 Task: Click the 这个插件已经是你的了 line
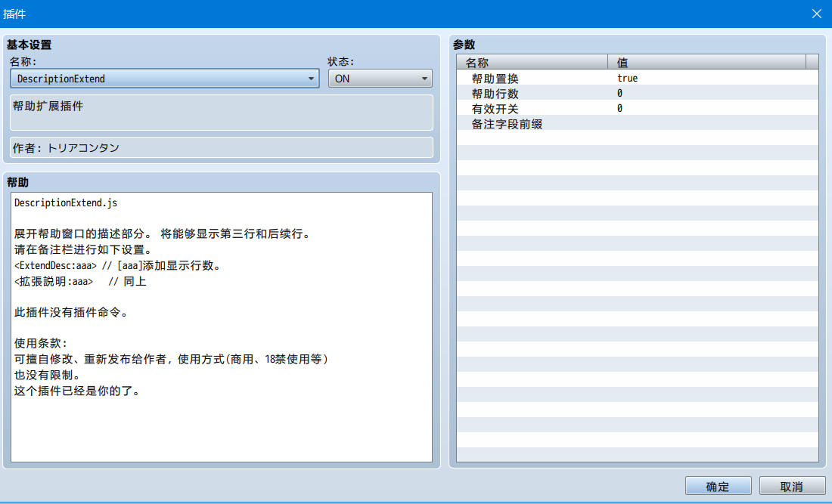(77, 391)
